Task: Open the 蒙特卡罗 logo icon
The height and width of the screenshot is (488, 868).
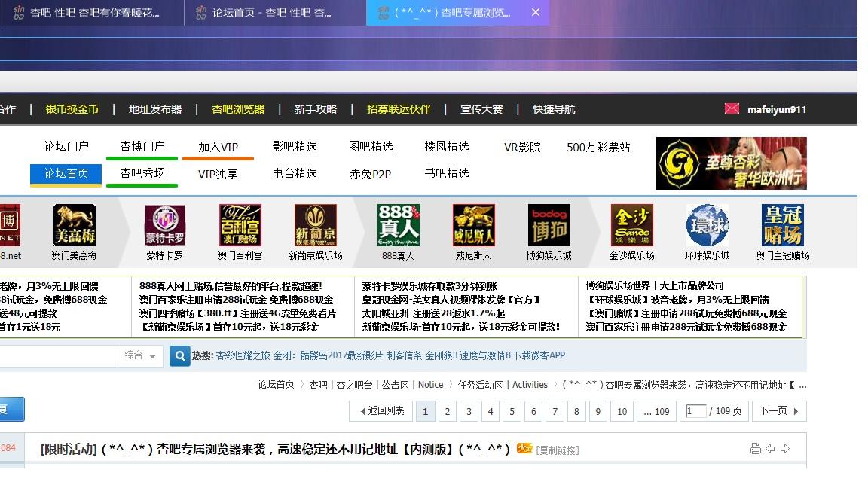Action: pyautogui.click(x=165, y=225)
